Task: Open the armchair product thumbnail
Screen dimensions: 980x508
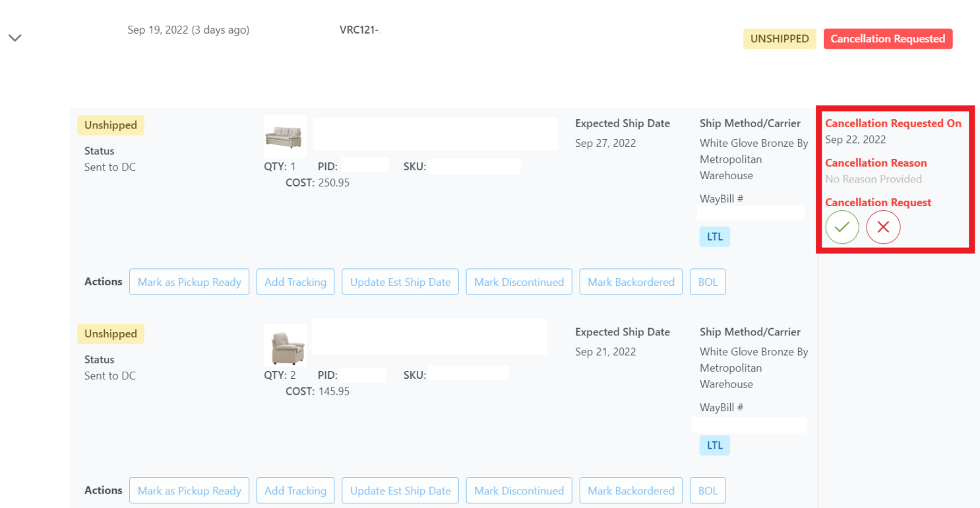Action: (x=285, y=345)
